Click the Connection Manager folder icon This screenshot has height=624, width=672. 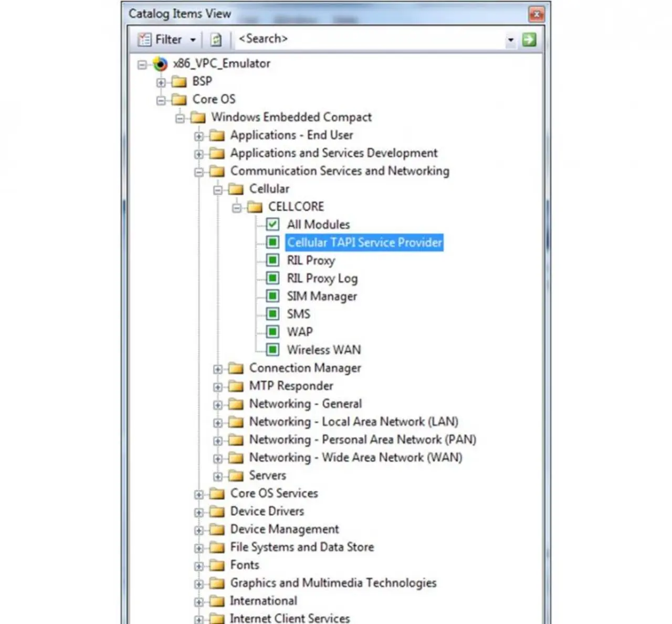pyautogui.click(x=236, y=369)
